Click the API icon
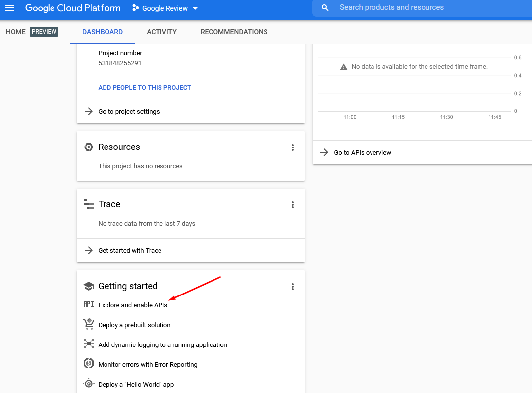The image size is (532, 393). [x=89, y=304]
